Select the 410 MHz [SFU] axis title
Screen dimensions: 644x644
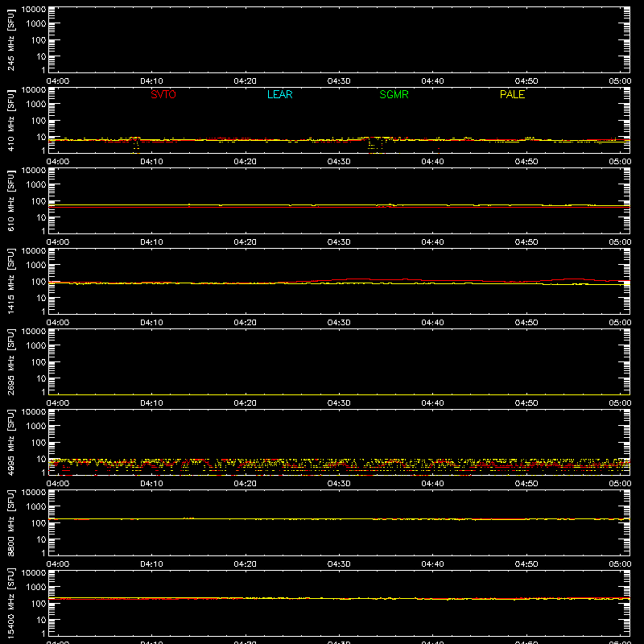10,120
